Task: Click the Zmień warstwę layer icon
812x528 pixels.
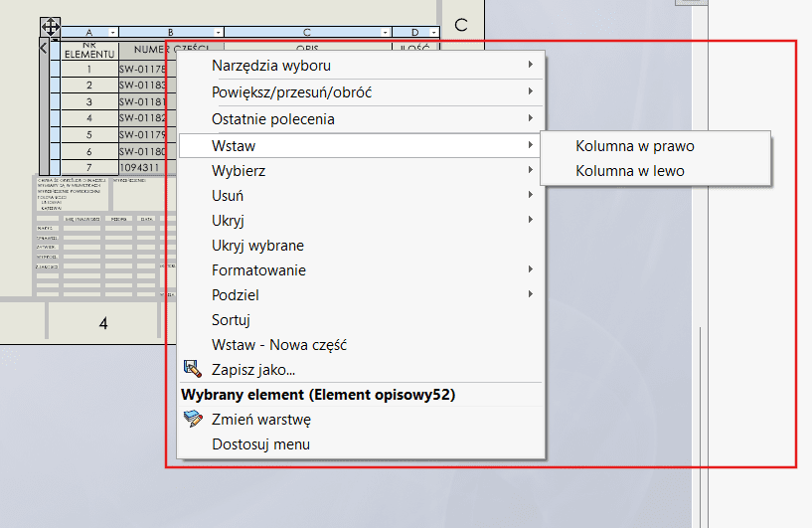Action: tap(193, 420)
